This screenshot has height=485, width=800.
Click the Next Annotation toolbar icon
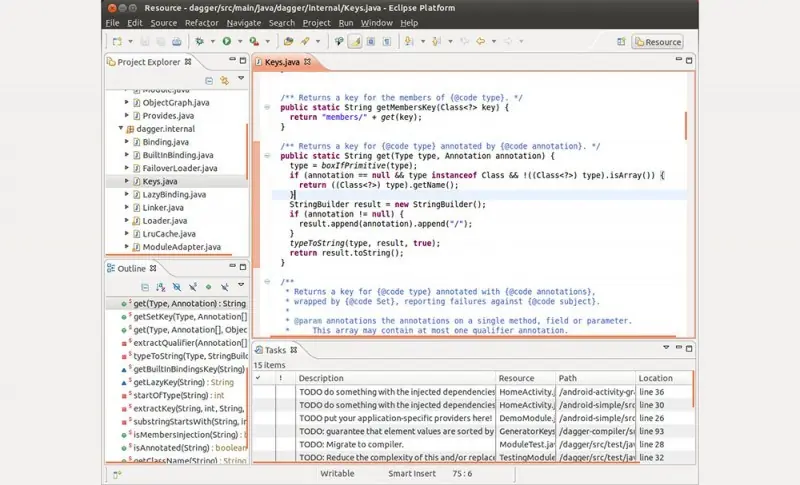click(409, 42)
